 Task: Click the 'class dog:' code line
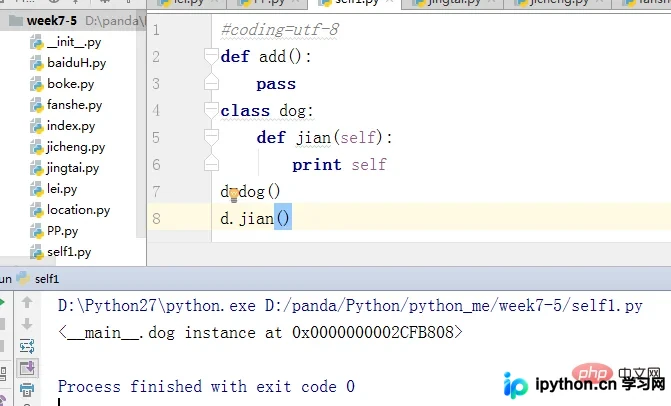tap(267, 111)
